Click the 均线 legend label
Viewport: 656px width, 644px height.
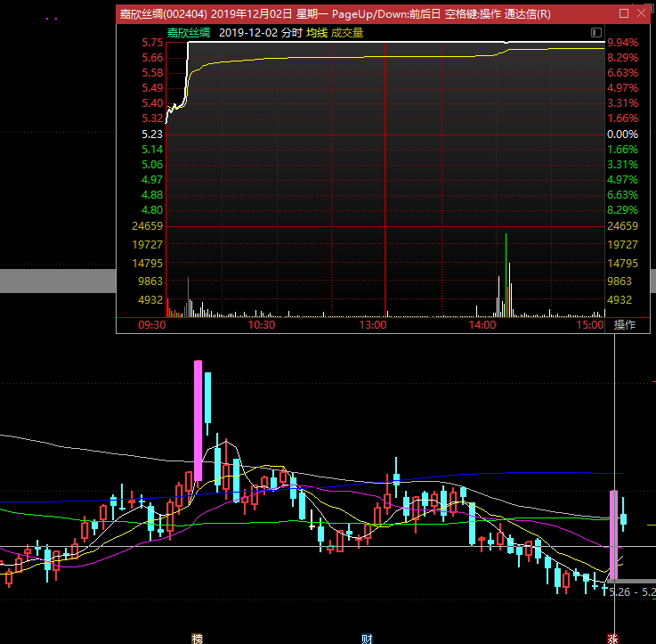pyautogui.click(x=317, y=33)
